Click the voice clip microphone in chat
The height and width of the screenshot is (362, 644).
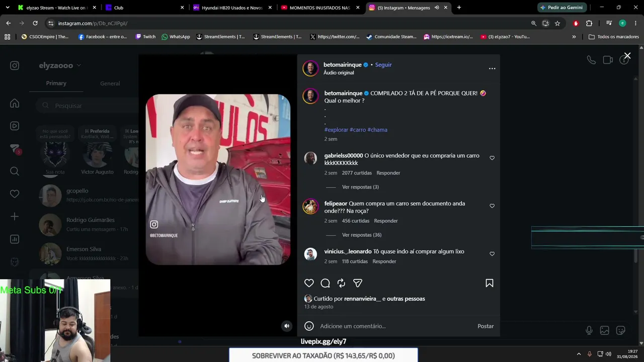pos(589,330)
